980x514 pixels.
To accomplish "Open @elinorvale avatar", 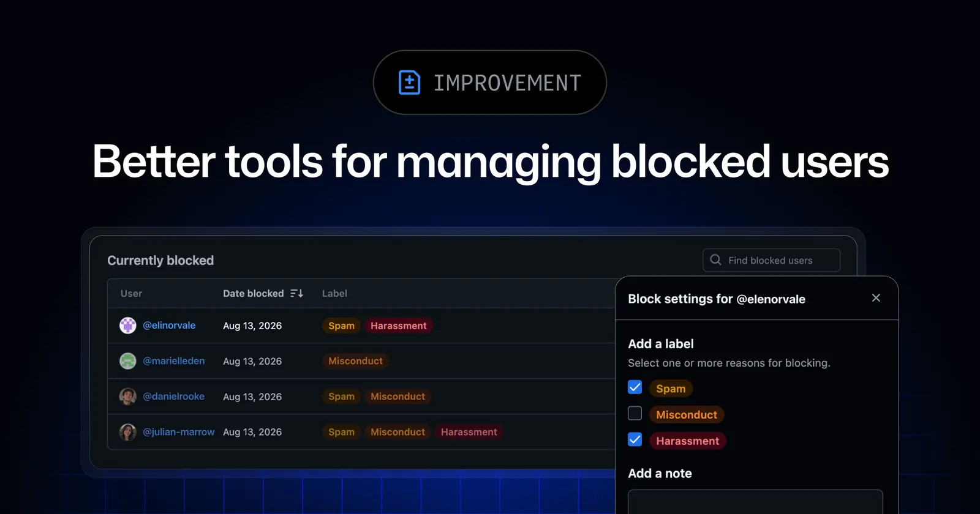I will pos(127,326).
